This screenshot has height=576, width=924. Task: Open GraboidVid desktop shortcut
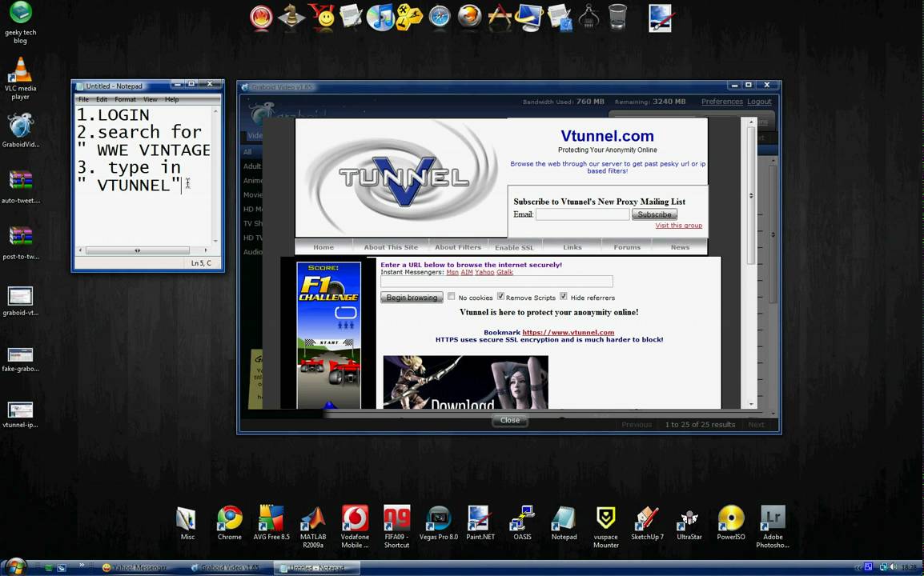[21, 130]
